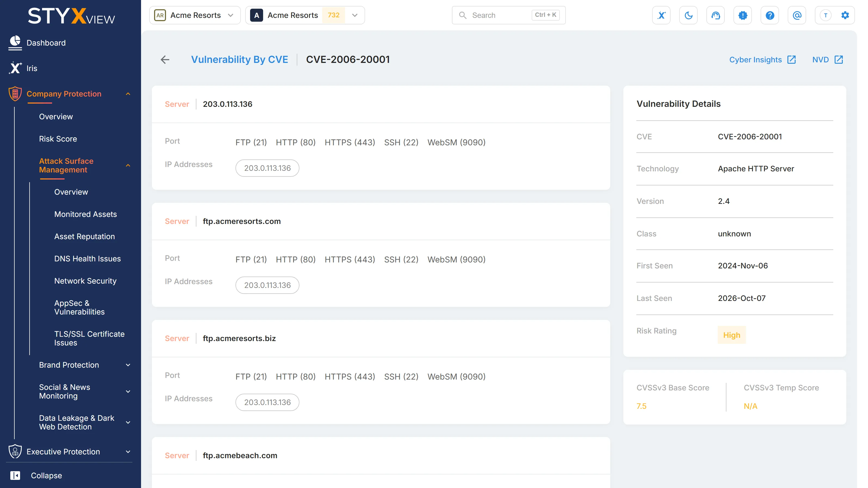The height and width of the screenshot is (488, 868).
Task: Open AppSec & Vulnerabilities menu item
Action: [x=79, y=307]
